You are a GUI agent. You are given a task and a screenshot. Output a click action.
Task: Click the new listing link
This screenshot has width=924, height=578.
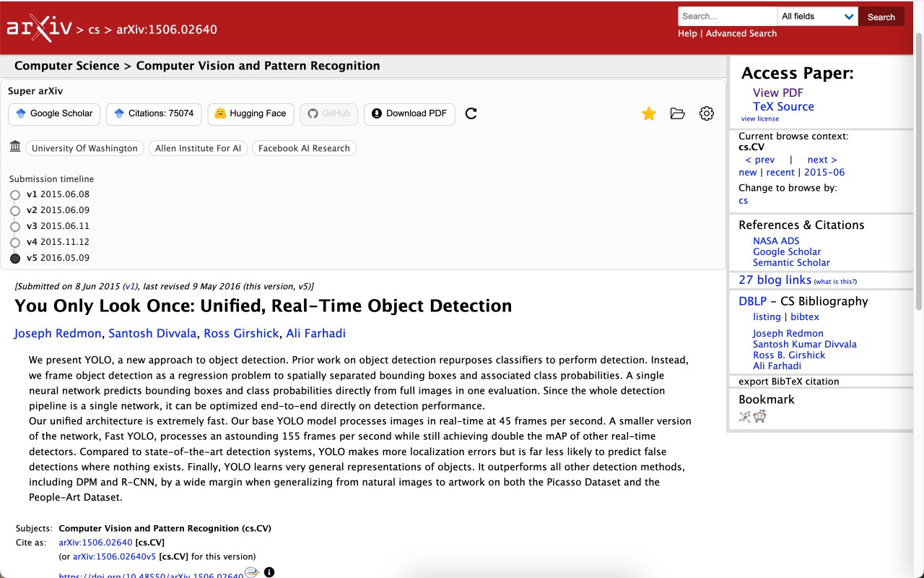pos(748,172)
